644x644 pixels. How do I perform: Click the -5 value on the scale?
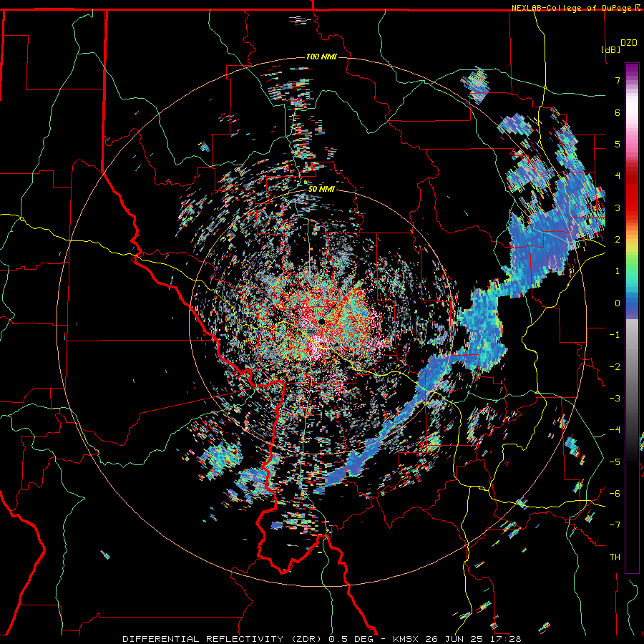(x=615, y=462)
